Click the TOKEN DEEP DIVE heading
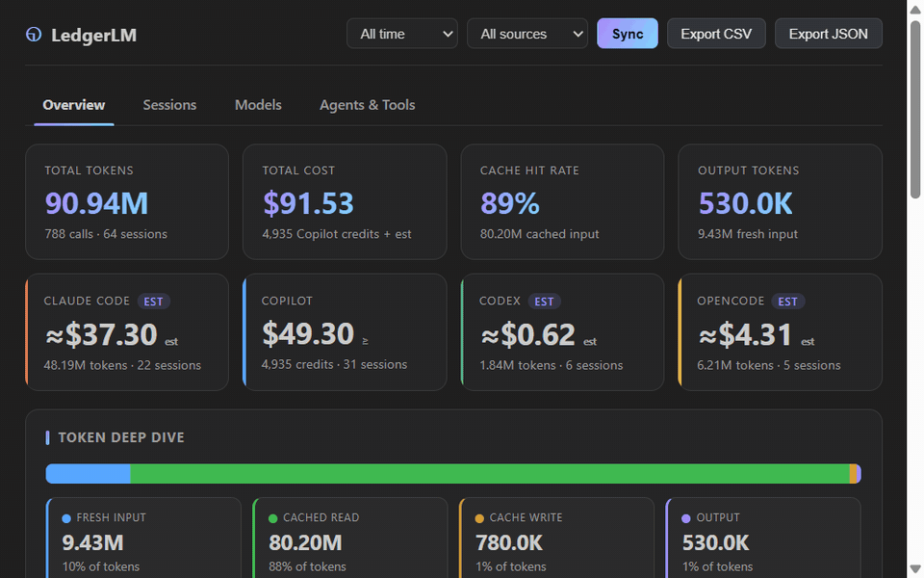 [121, 437]
